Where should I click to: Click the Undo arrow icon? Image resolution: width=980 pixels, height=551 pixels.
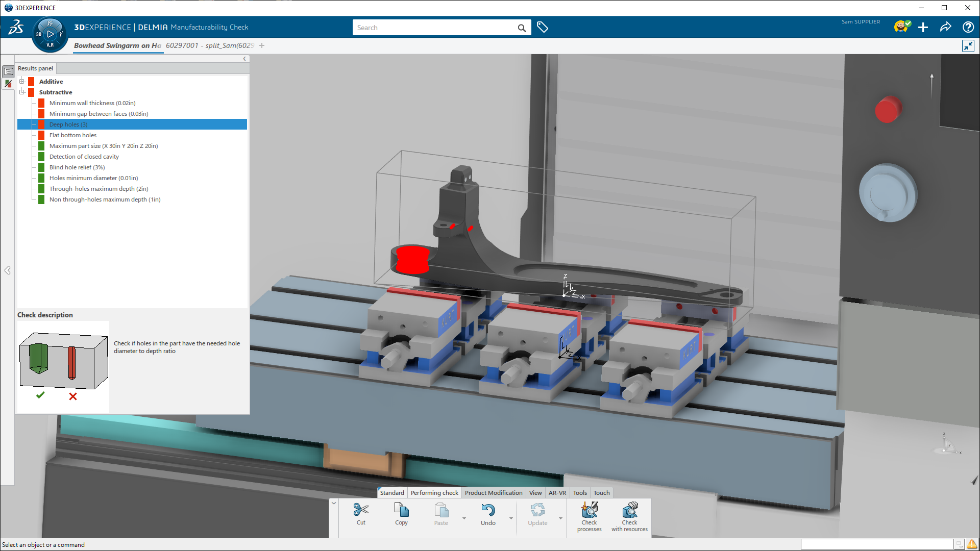pyautogui.click(x=488, y=510)
